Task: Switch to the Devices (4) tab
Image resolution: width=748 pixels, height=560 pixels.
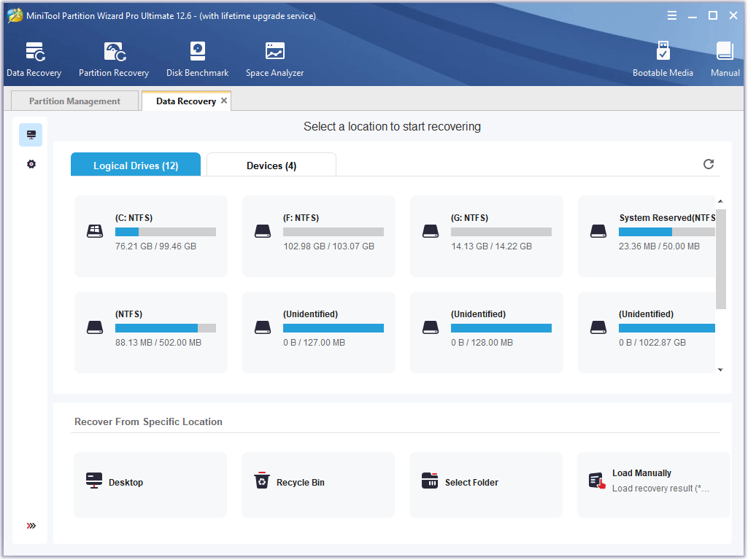Action: point(271,165)
